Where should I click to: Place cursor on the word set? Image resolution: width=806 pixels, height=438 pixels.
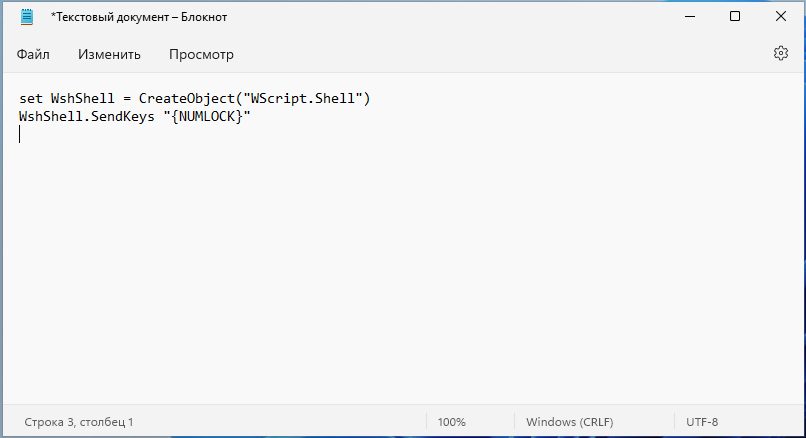[x=30, y=99]
